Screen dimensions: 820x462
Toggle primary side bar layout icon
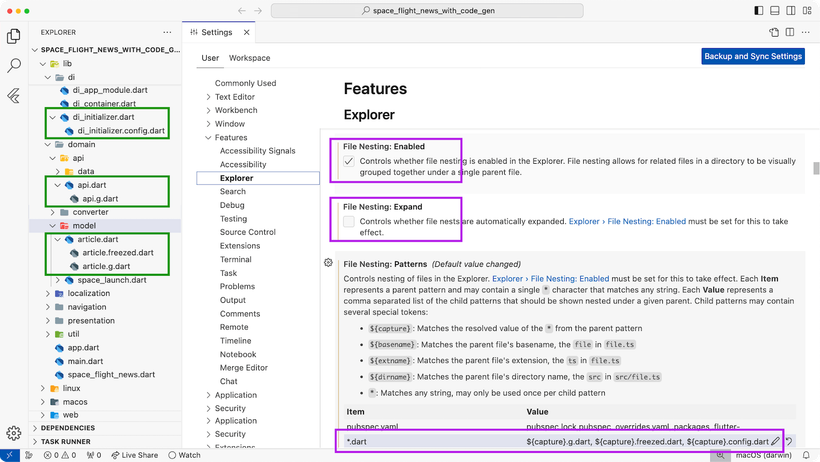(x=759, y=10)
